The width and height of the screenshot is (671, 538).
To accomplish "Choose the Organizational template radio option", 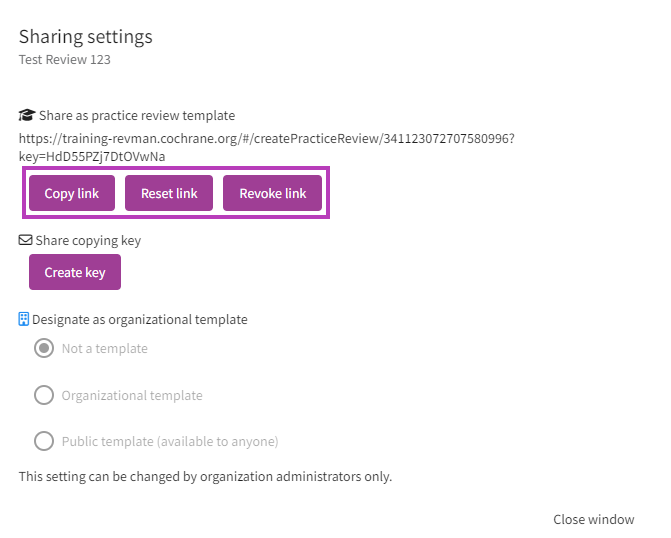I will (44, 395).
